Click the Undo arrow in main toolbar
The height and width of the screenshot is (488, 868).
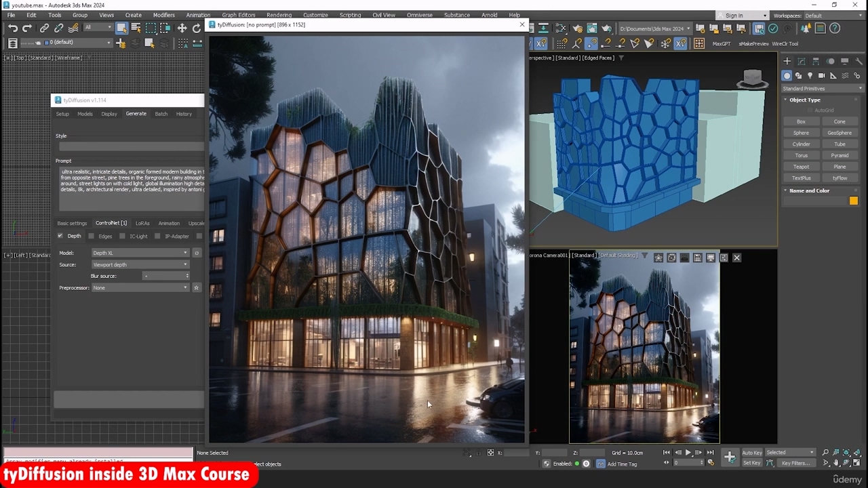click(13, 28)
